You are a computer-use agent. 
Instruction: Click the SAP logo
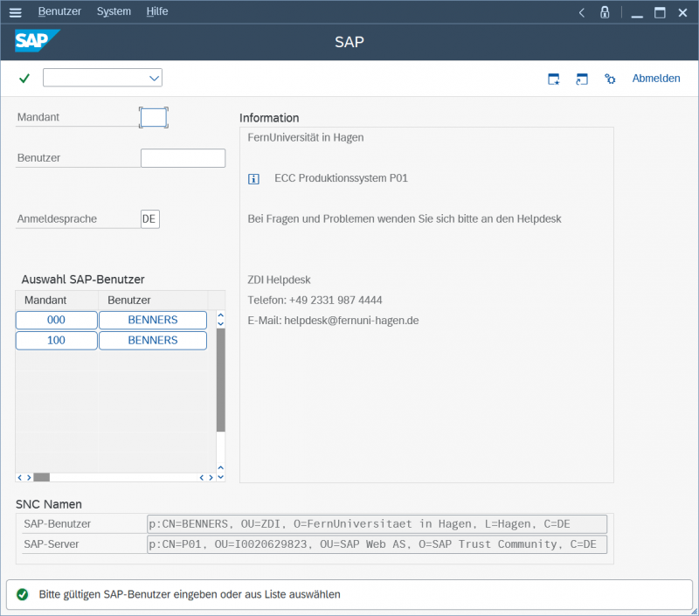tap(37, 40)
